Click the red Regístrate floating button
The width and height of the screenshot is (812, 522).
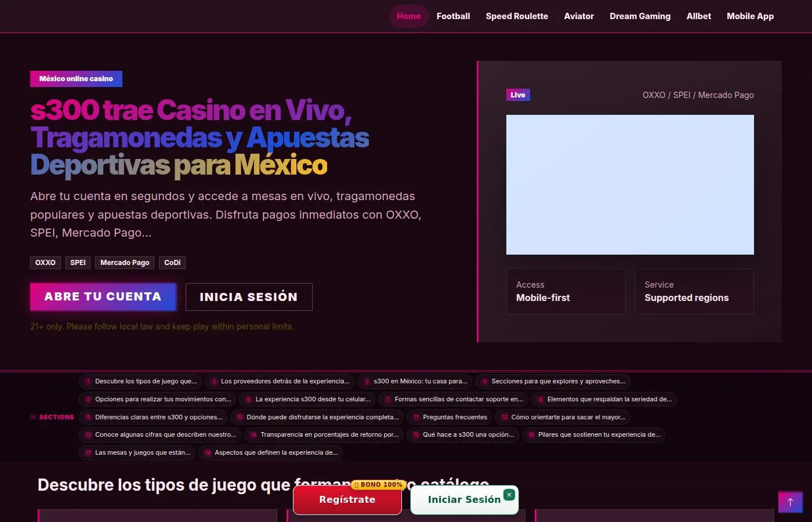347,500
